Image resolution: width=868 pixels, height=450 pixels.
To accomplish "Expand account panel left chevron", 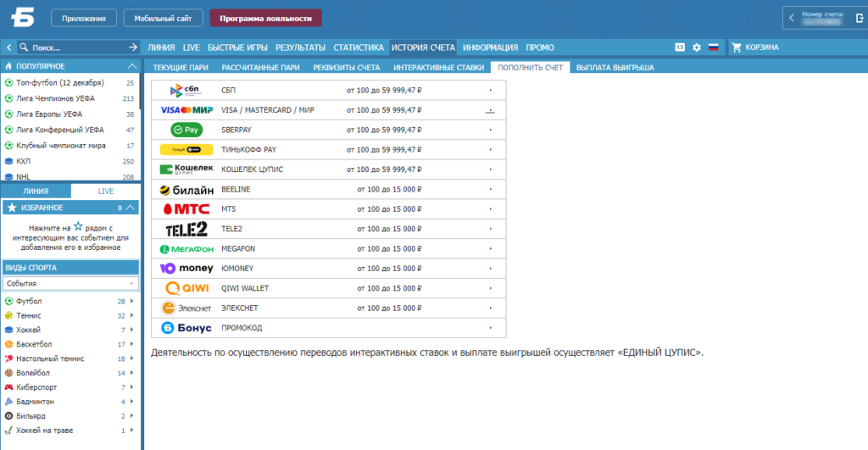I will point(791,18).
